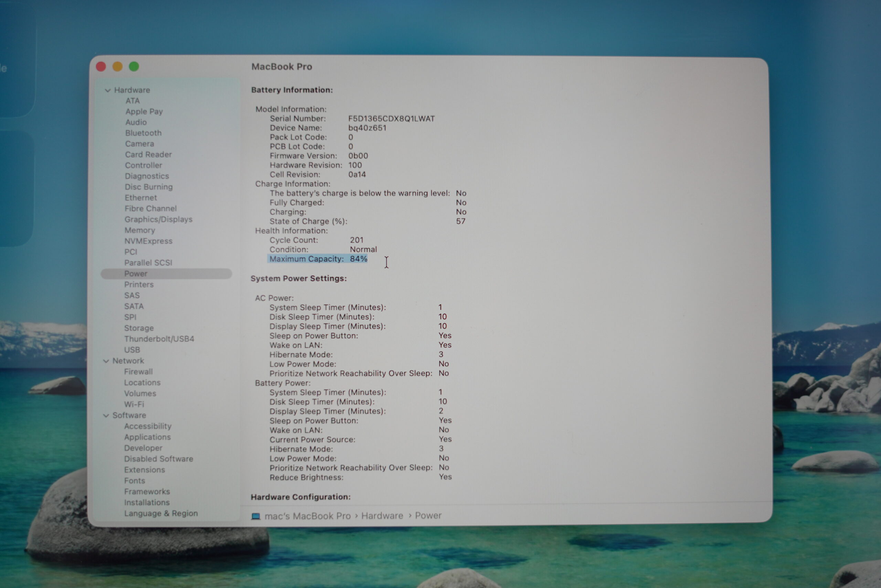Select Locations under Network
The width and height of the screenshot is (881, 588).
pos(142,383)
